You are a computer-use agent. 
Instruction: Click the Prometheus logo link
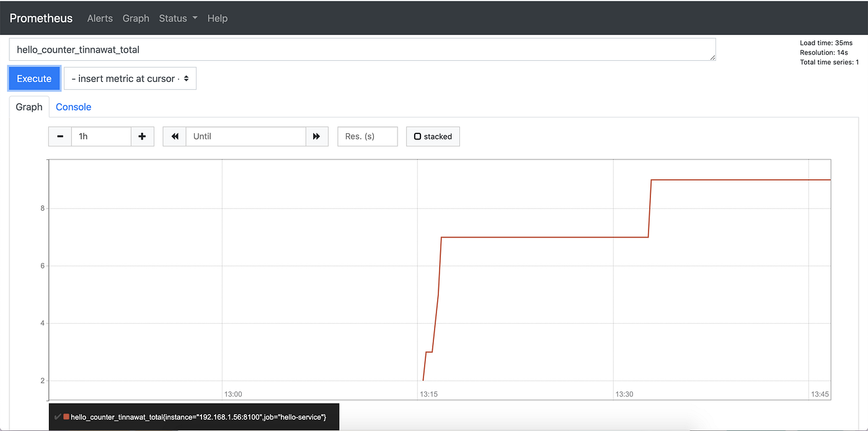(x=41, y=18)
